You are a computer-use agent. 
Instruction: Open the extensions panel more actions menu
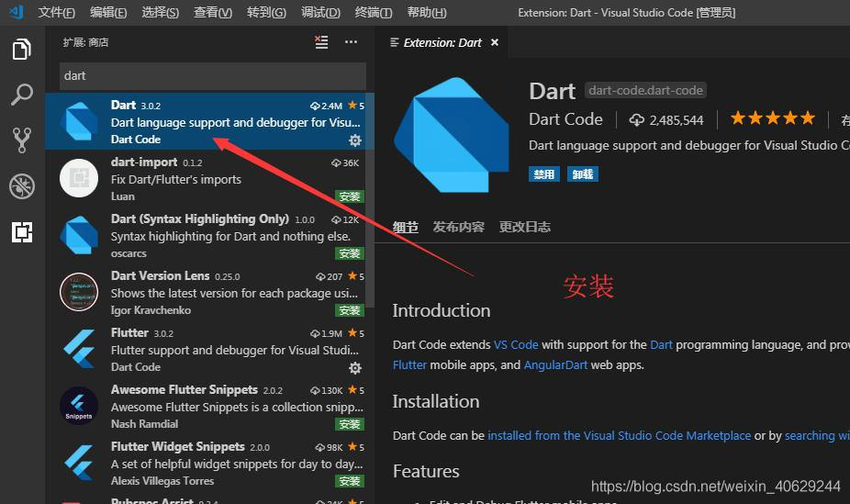tap(351, 41)
